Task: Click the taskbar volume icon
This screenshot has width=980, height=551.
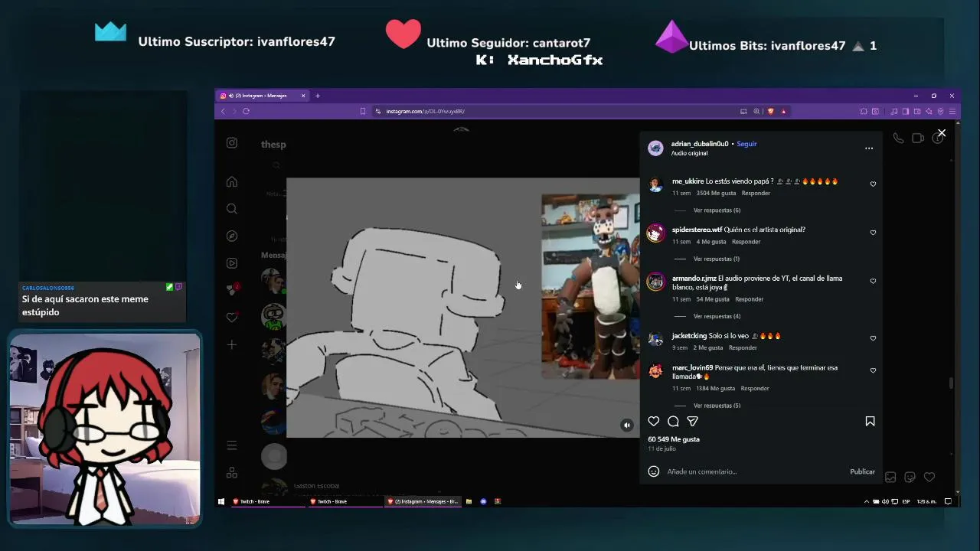Action: pos(884,501)
